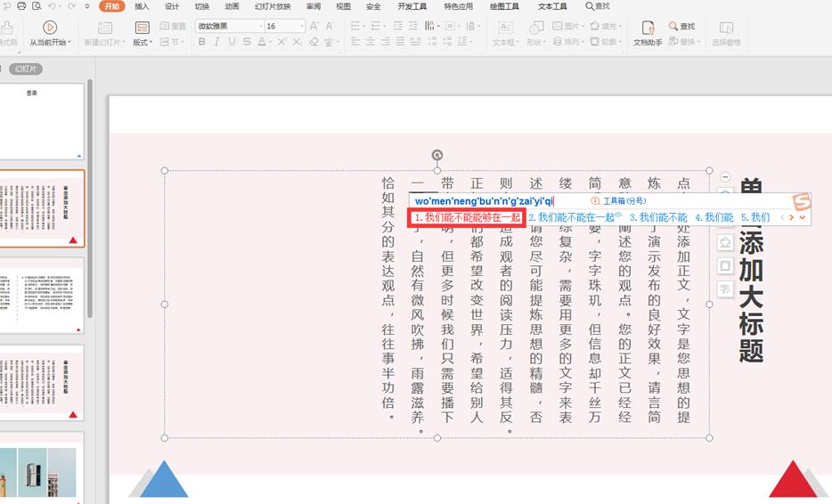Click the 重置 reset button
Image resolution: width=832 pixels, height=504 pixels.
point(173,26)
